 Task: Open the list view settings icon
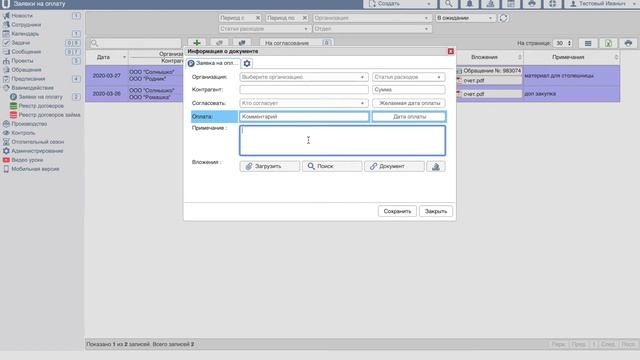click(x=588, y=43)
